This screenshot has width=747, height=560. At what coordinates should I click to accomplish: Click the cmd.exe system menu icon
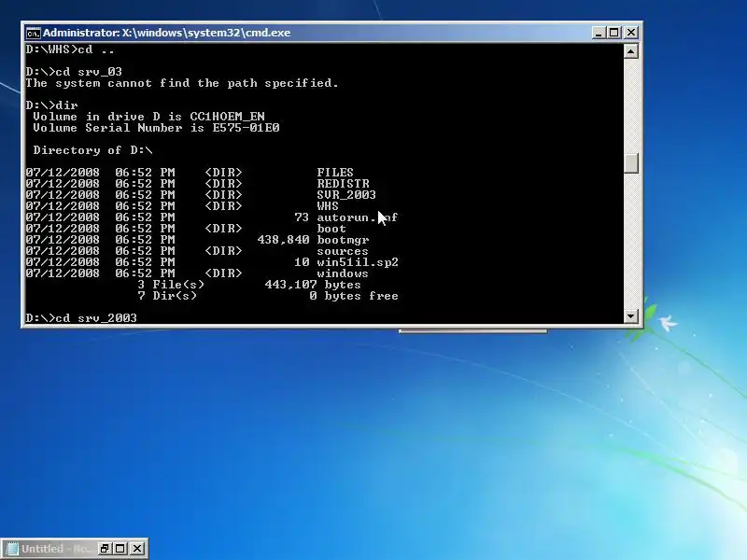coord(33,33)
